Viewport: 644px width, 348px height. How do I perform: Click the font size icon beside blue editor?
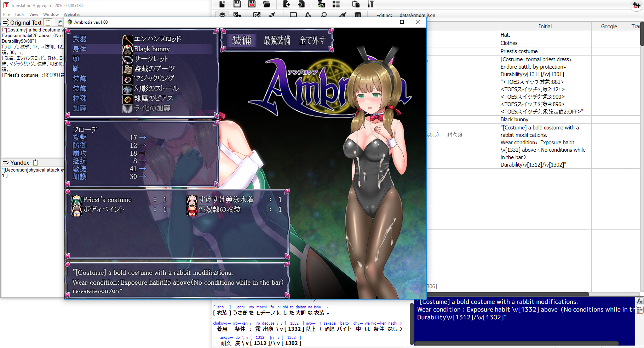(x=639, y=302)
